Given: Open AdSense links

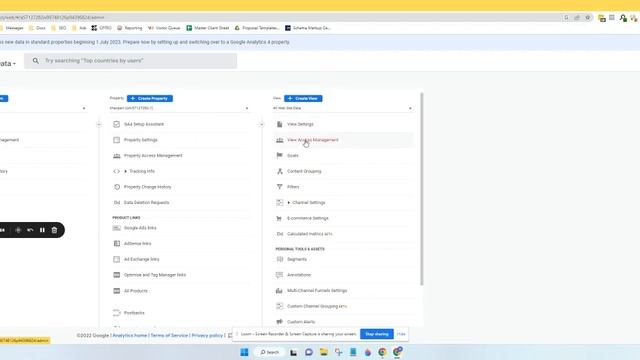Looking at the screenshot, I should [x=138, y=244].
